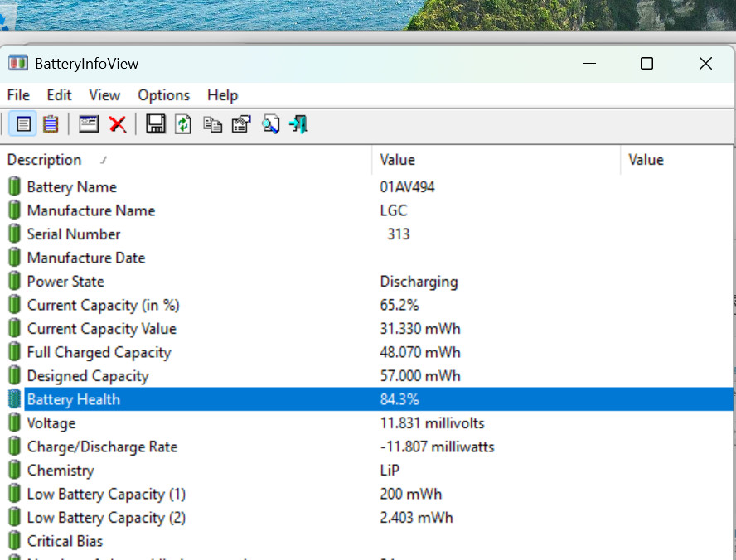Refresh battery data with green arrows icon
736x560 pixels.
[183, 124]
